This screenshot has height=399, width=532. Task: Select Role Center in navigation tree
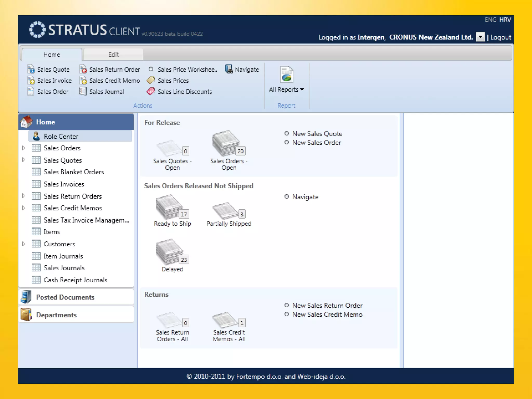pos(80,136)
